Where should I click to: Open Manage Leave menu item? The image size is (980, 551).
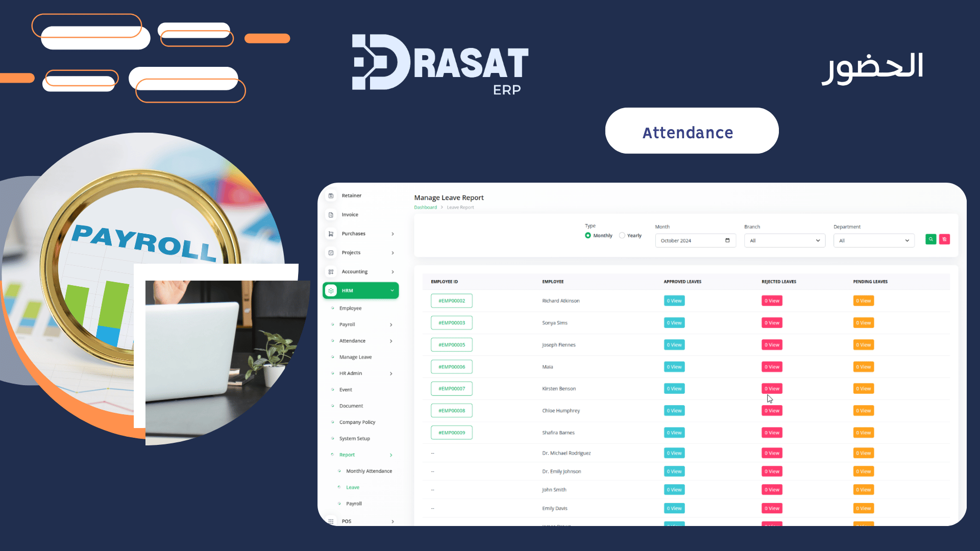tap(355, 357)
